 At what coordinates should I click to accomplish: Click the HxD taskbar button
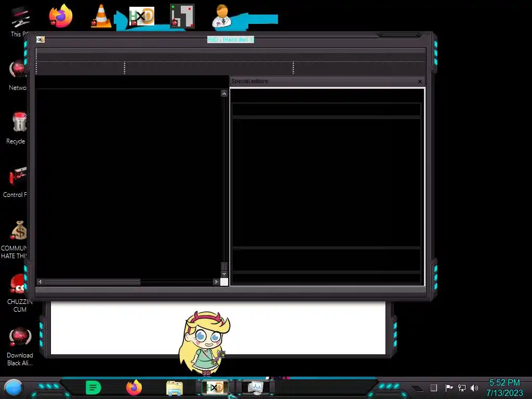pyautogui.click(x=215, y=387)
